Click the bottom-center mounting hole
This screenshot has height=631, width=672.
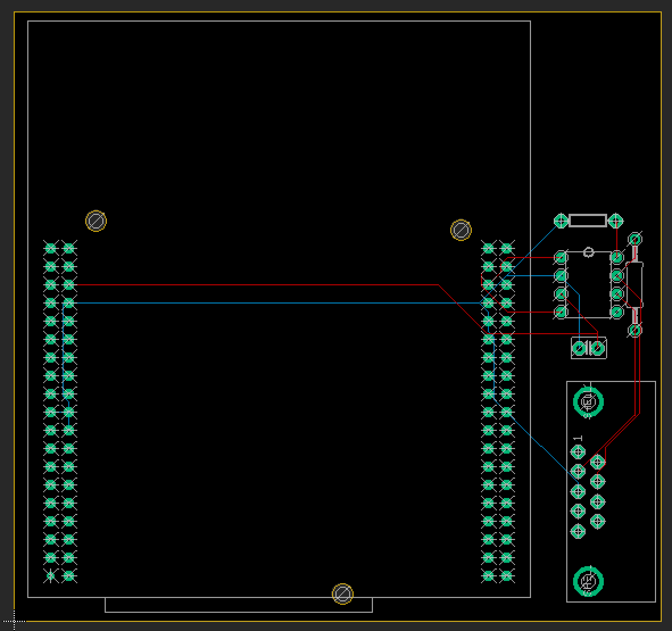point(342,593)
